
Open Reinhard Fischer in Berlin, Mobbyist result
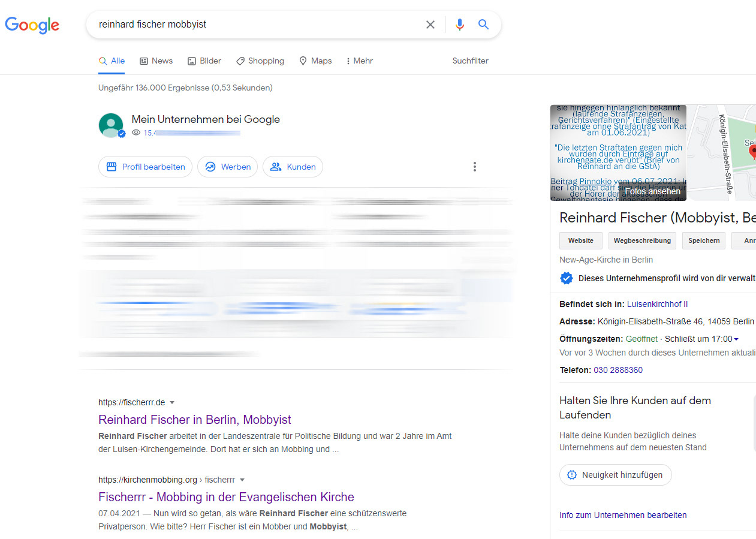195,420
